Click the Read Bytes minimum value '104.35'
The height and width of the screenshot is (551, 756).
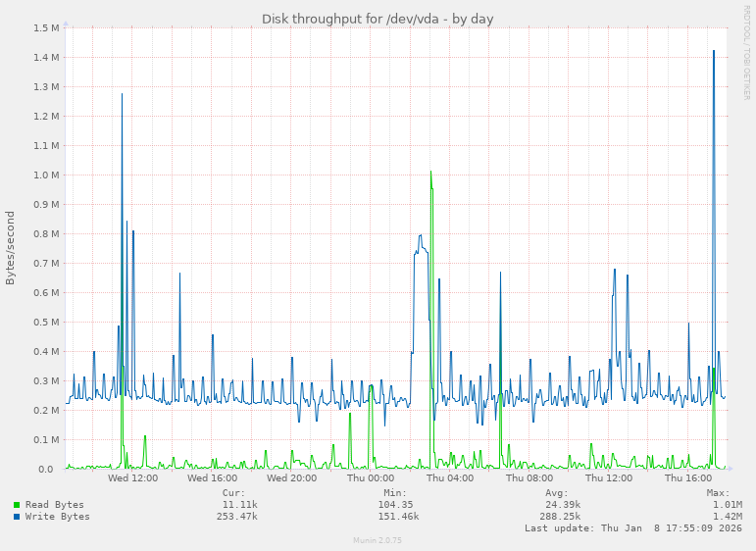click(x=395, y=505)
